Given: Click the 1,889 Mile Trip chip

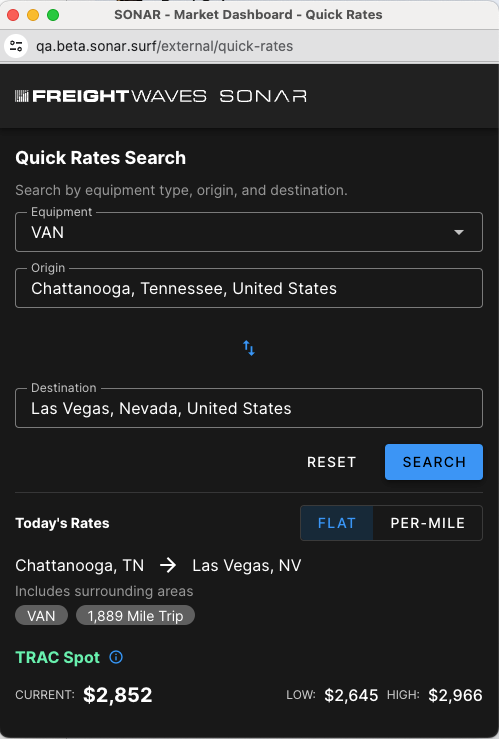Looking at the screenshot, I should point(135,616).
